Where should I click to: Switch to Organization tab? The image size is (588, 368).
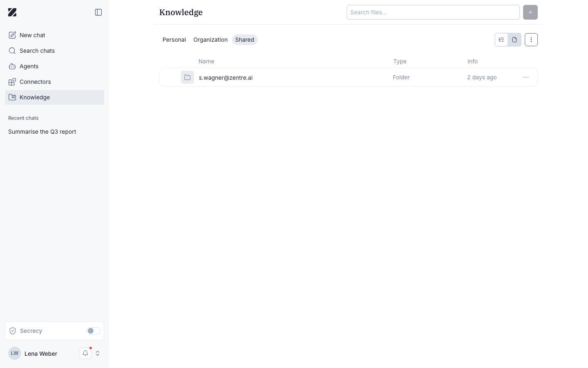211,40
